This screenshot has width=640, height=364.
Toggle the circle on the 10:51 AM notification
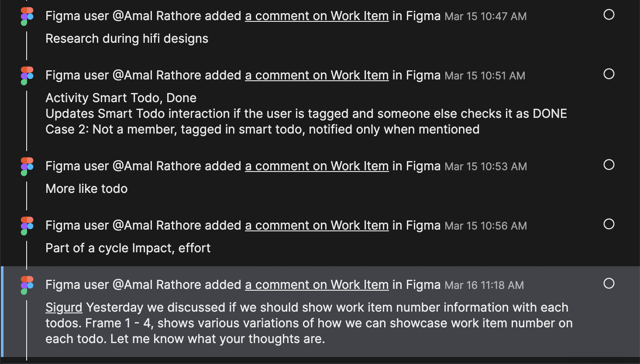[609, 74]
